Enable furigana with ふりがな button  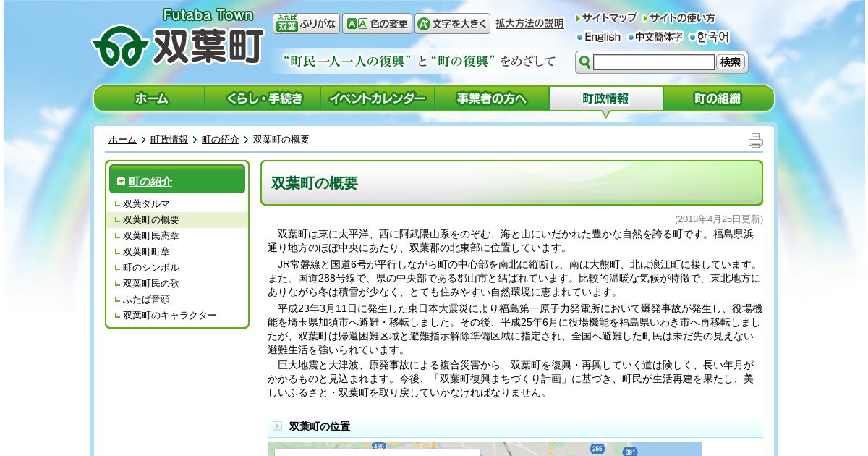306,24
